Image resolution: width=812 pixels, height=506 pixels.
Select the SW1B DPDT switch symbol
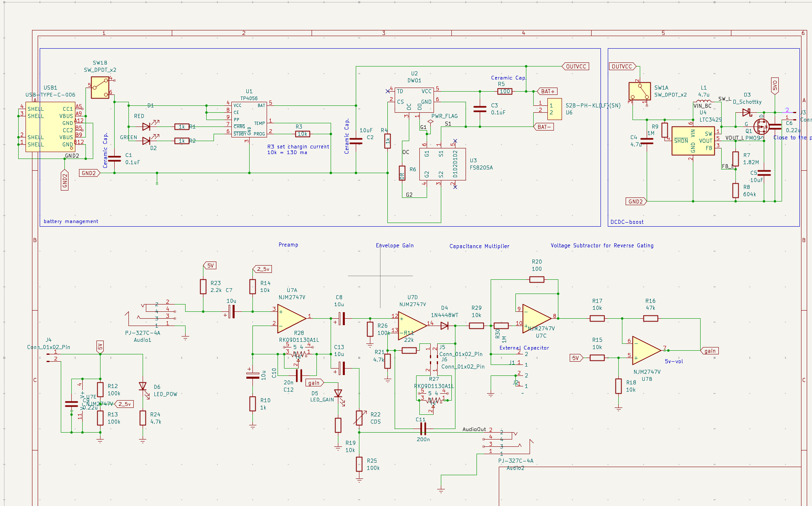tap(100, 87)
